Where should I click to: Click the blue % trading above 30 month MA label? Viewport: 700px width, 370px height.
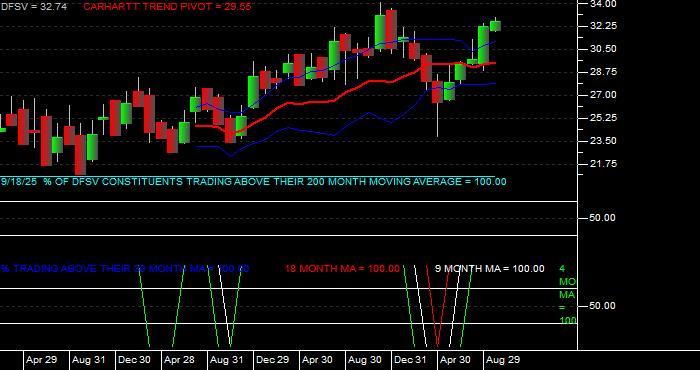(125, 269)
